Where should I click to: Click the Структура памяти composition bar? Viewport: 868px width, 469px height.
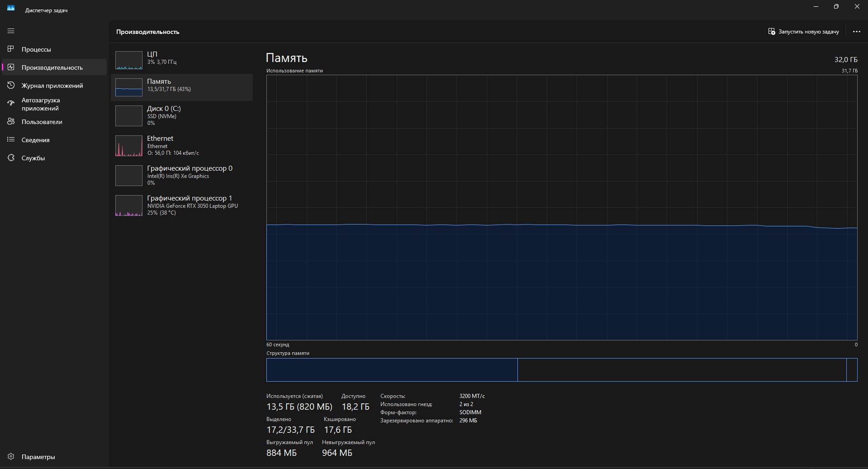click(x=561, y=370)
